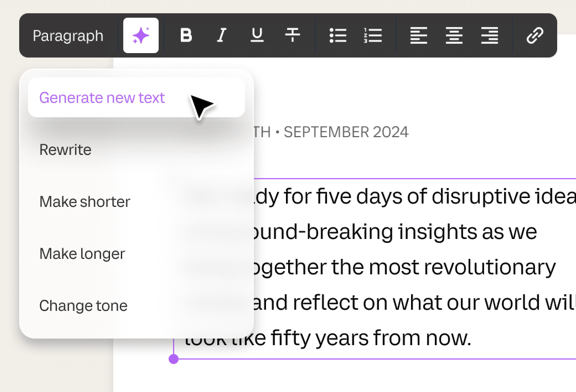The height and width of the screenshot is (392, 576).
Task: Add a hyperlink with the link icon
Action: tap(535, 36)
